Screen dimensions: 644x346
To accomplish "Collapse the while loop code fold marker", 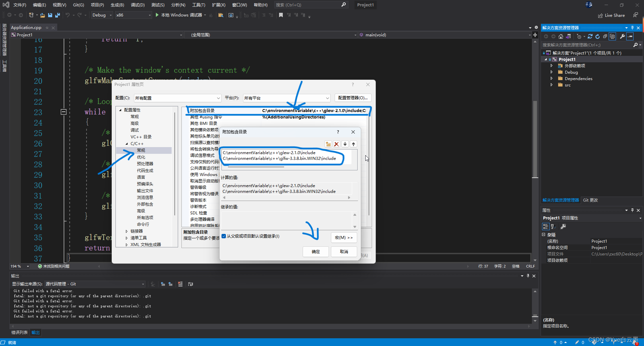I will (x=63, y=112).
